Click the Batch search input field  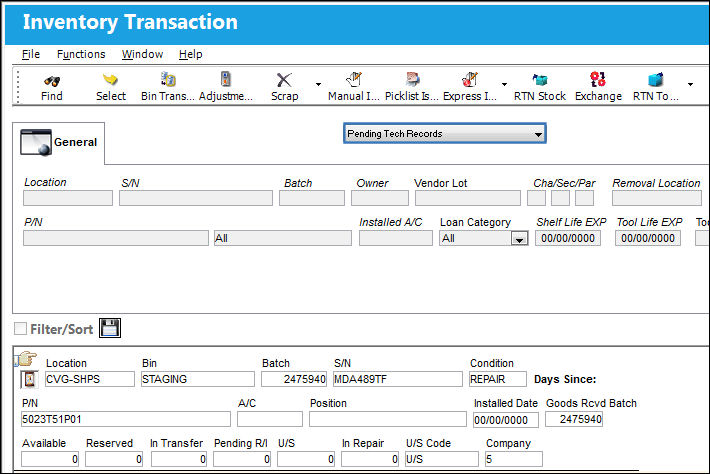click(x=312, y=198)
